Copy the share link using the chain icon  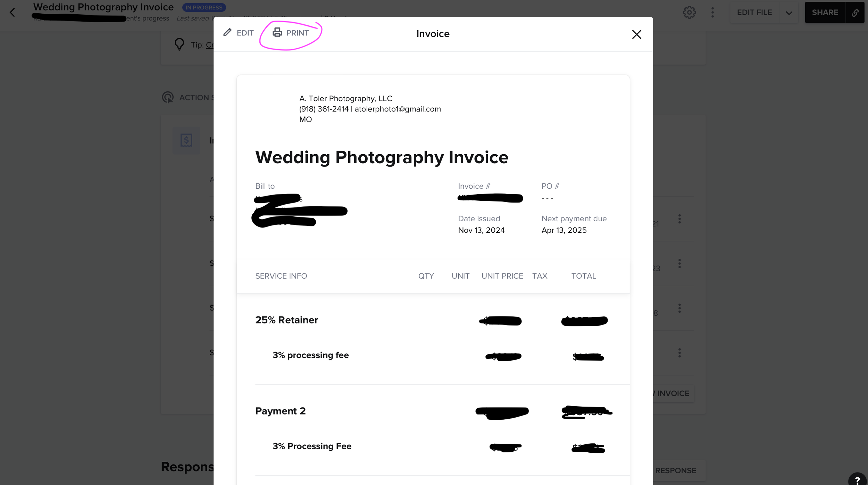855,13
